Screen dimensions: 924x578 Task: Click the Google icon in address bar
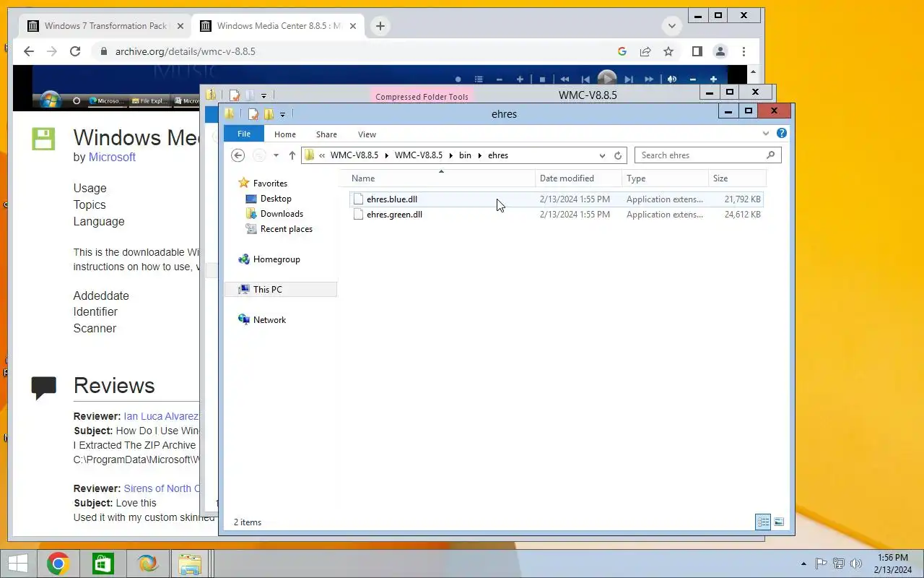(622, 51)
